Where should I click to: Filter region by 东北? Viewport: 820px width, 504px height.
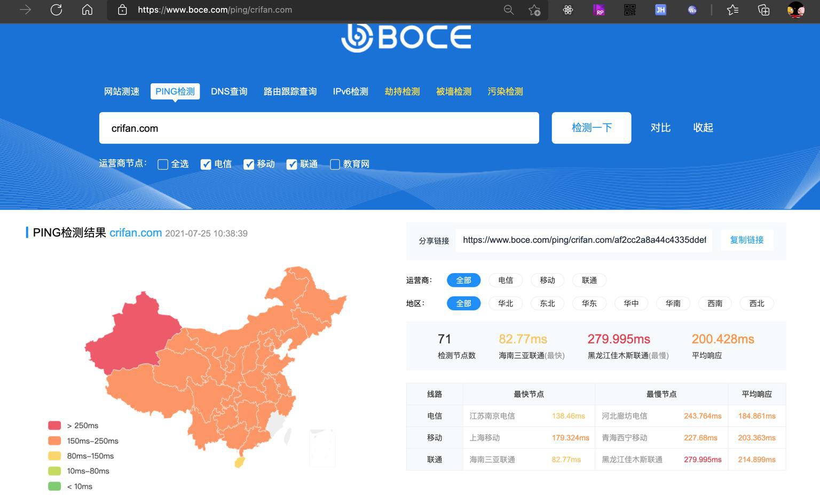547,303
